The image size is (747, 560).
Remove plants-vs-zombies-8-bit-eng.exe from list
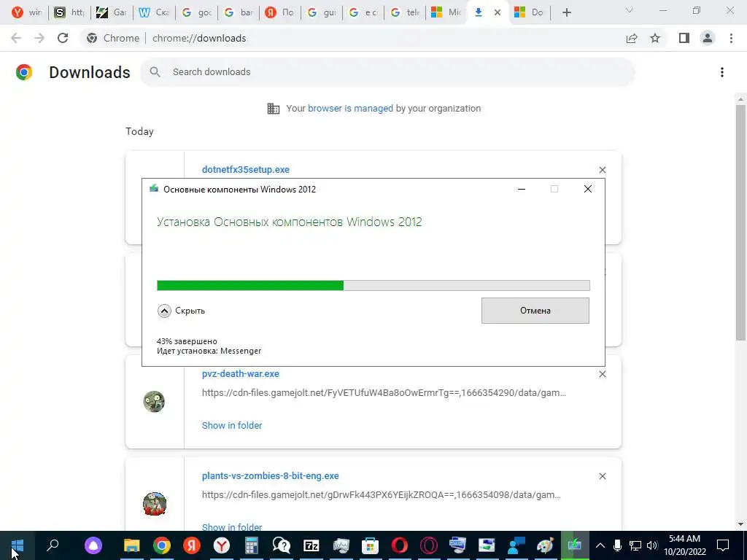coord(602,476)
